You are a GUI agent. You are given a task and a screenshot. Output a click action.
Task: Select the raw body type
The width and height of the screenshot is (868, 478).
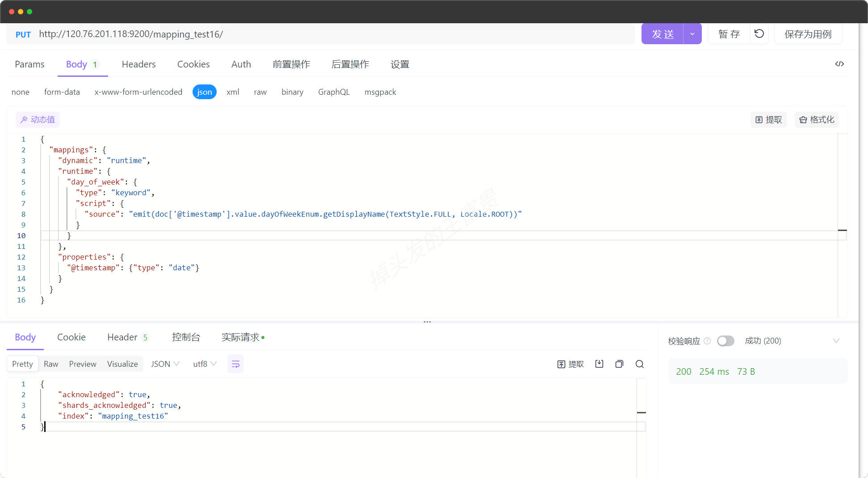pos(260,92)
